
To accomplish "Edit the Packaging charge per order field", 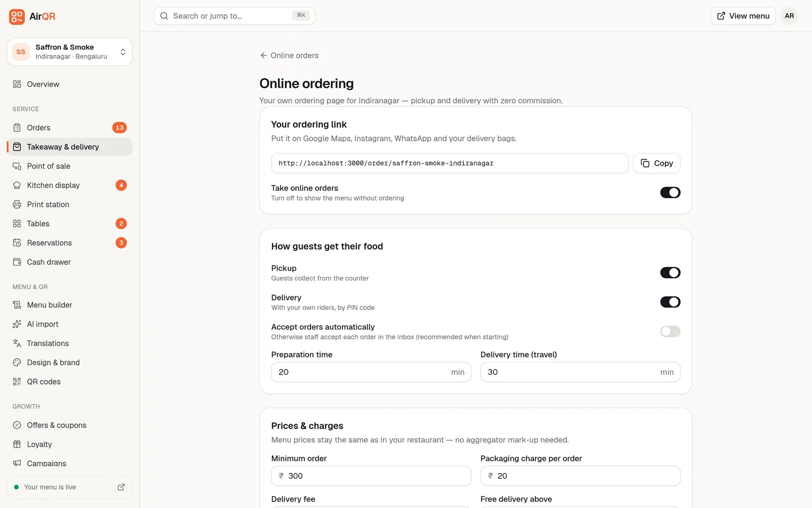I will click(580, 476).
